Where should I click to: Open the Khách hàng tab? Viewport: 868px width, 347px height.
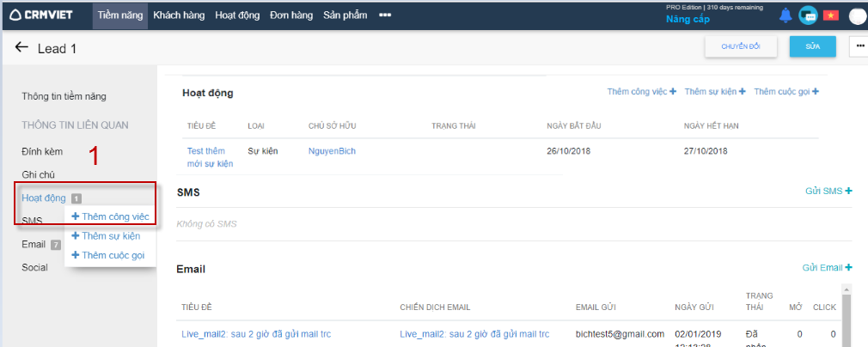[x=180, y=15]
